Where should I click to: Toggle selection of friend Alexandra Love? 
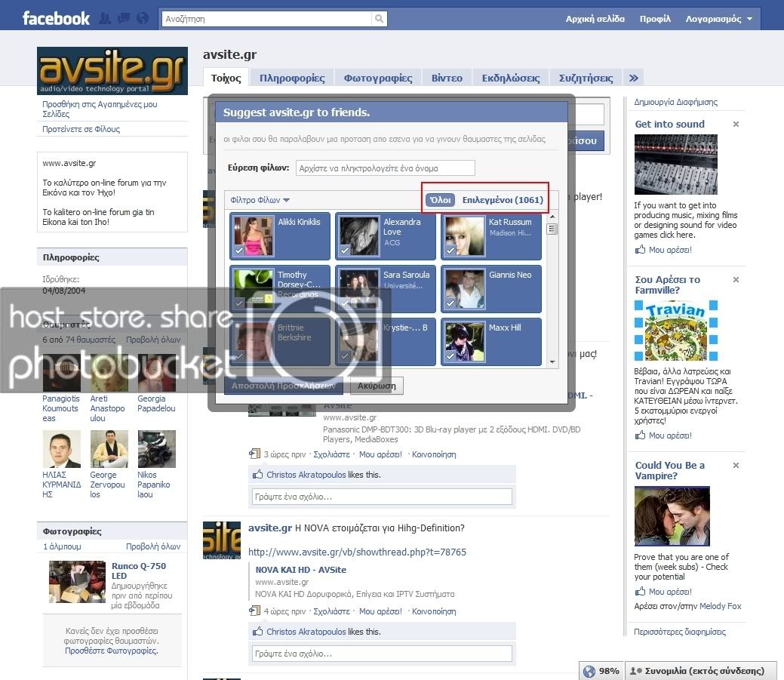click(x=385, y=236)
